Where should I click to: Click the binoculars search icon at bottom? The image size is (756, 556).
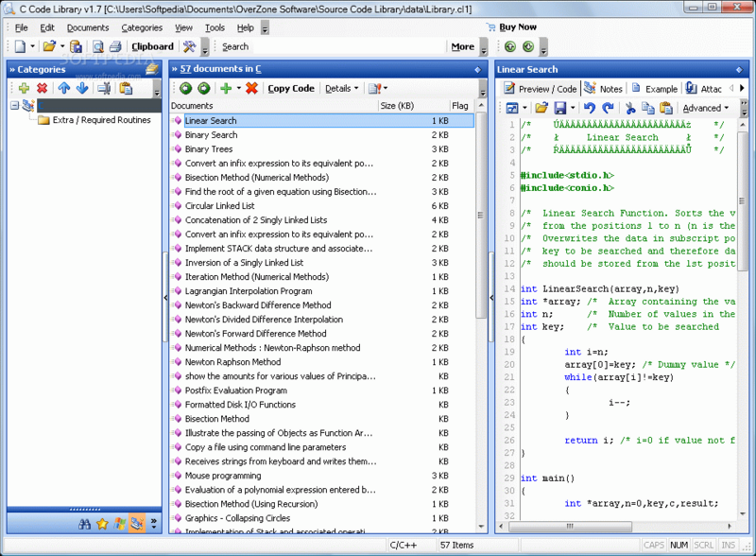(x=84, y=524)
